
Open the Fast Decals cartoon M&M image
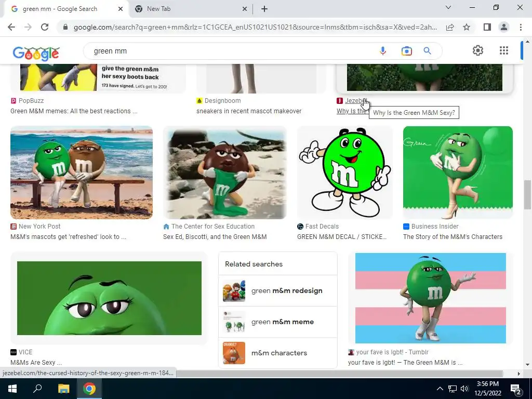345,172
